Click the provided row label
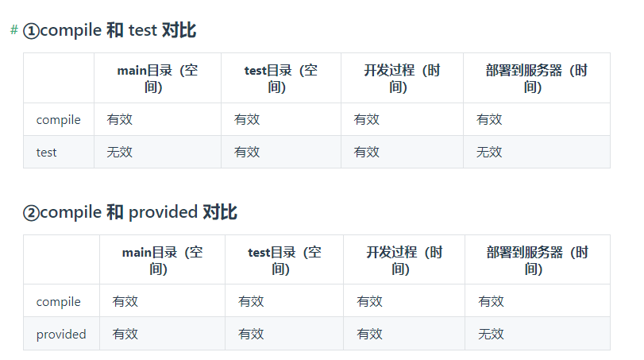 (61, 335)
